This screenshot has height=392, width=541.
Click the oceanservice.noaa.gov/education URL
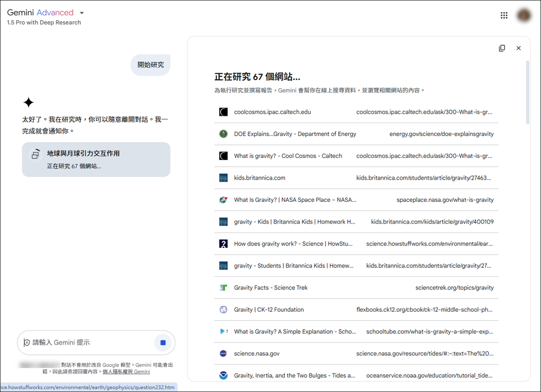point(429,376)
